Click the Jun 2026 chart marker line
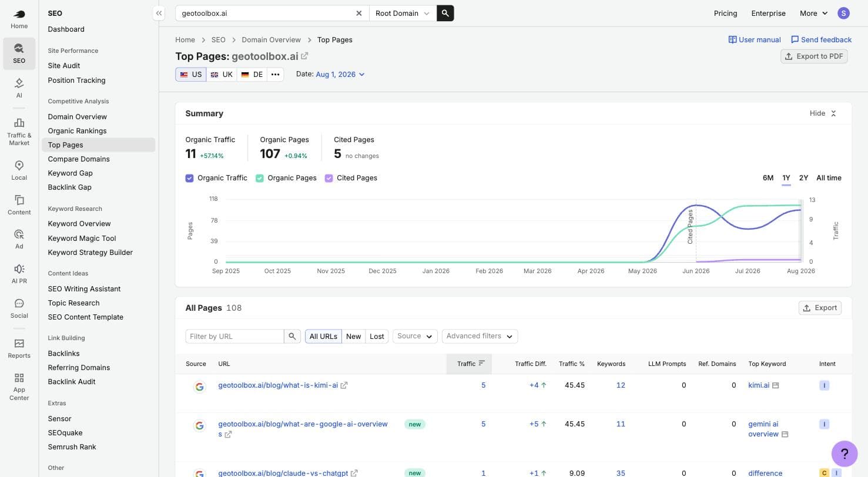 (696, 230)
